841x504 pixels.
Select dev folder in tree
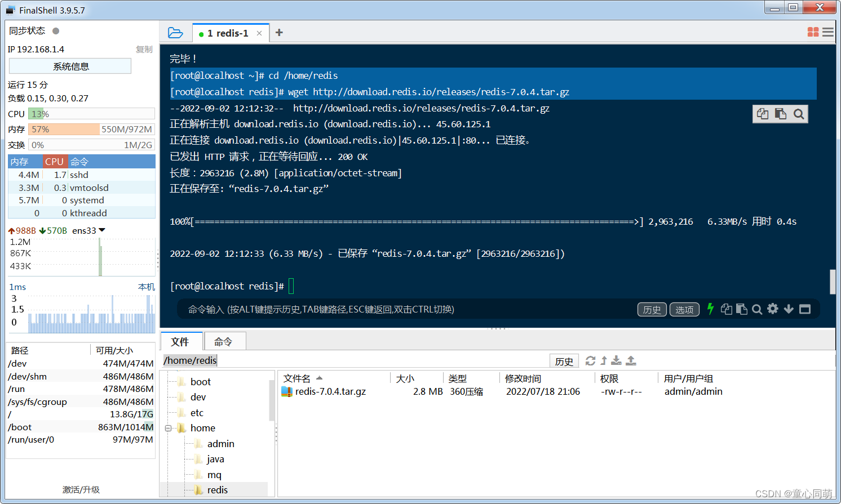[x=198, y=397]
